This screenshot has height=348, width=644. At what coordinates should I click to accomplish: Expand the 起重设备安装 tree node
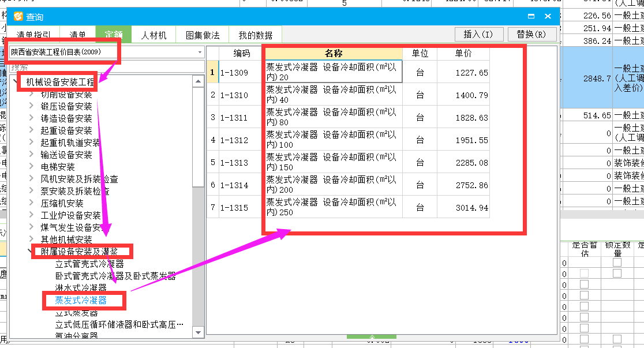[x=31, y=130]
